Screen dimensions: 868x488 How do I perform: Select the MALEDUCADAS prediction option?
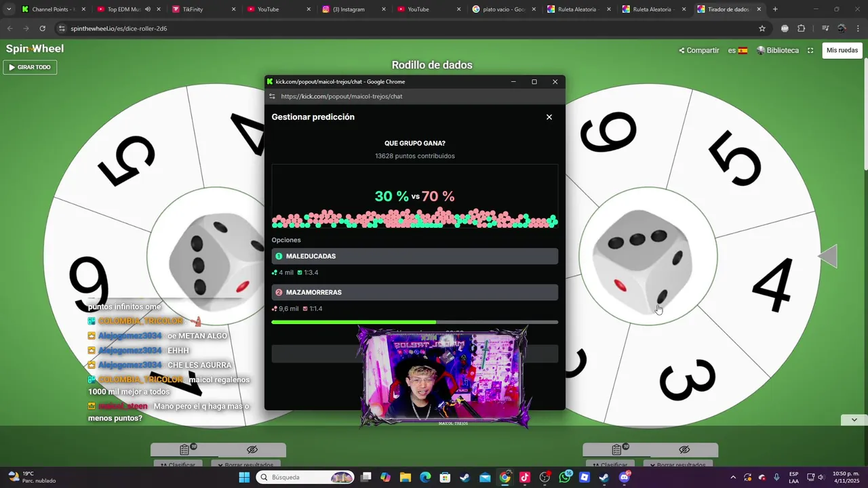tap(414, 256)
